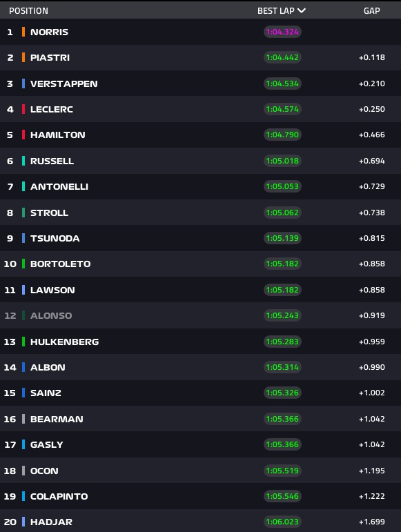Image resolution: width=401 pixels, height=532 pixels.
Task: Click the orange team color bar beside Norris
Action: [x=23, y=32]
